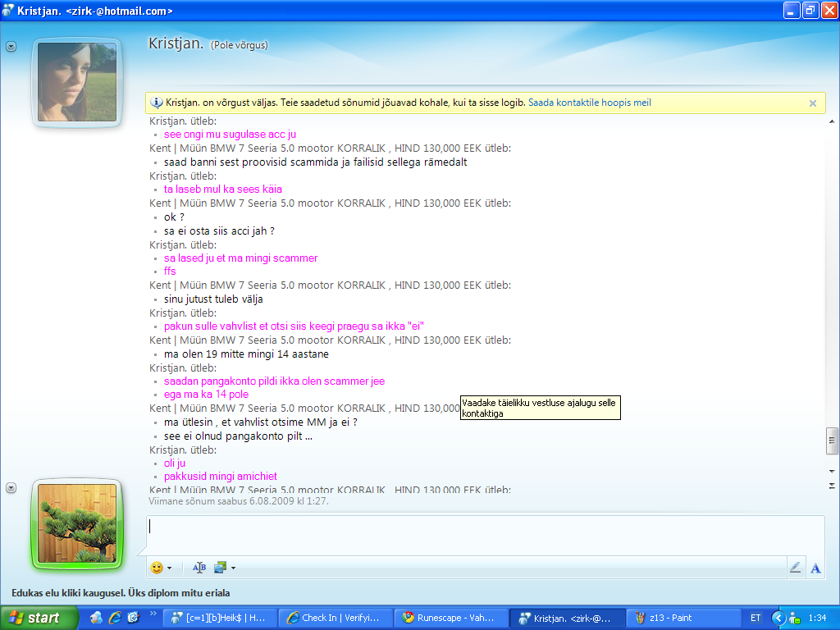Open Internet Explorer from quick launch
The width and height of the screenshot is (840, 630).
115,618
